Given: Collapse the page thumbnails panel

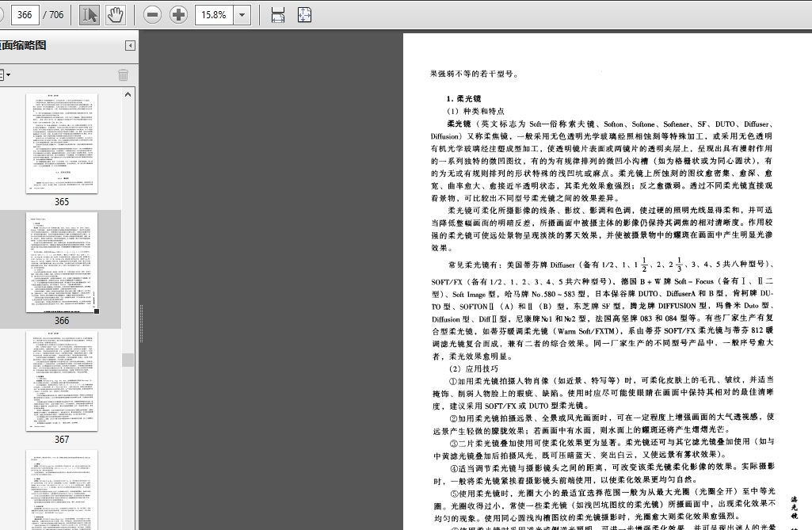Looking at the screenshot, I should click(130, 46).
